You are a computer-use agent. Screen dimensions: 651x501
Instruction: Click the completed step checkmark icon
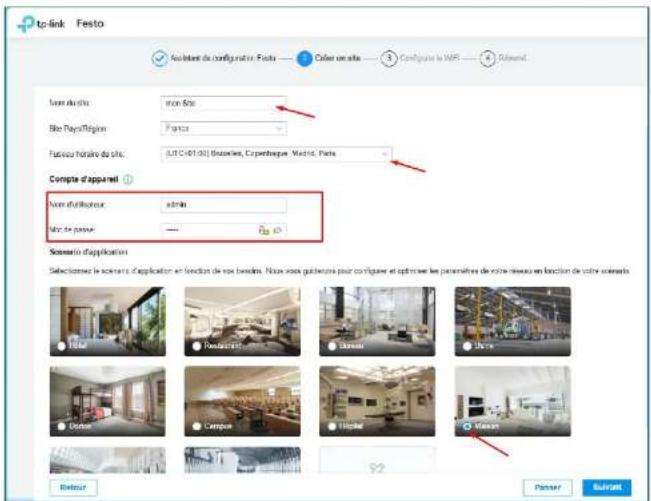tap(159, 59)
